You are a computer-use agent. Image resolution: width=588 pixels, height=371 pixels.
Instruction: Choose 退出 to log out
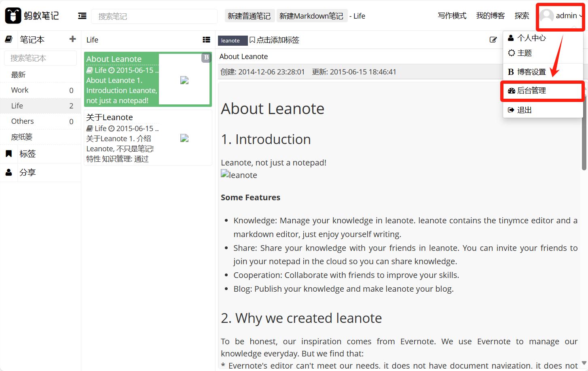pos(524,110)
